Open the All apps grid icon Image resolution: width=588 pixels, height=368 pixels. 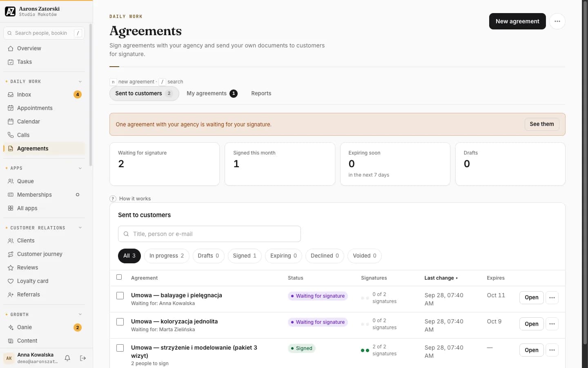point(11,209)
